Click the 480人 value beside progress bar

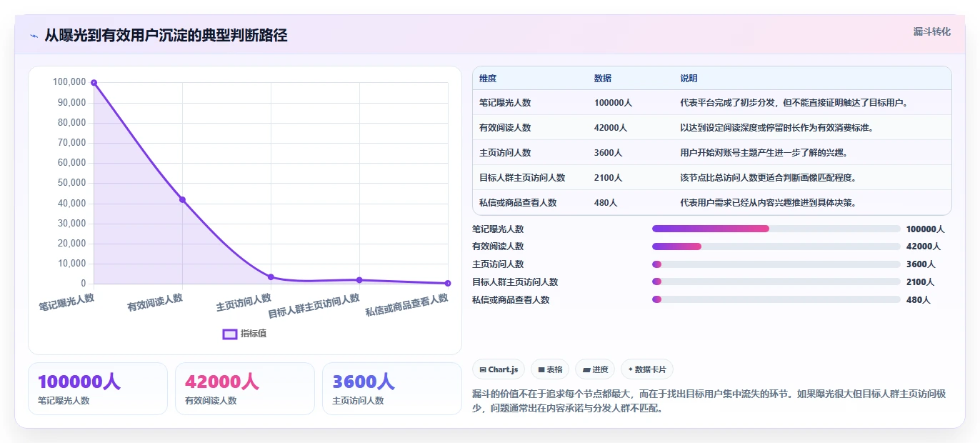[x=919, y=300]
